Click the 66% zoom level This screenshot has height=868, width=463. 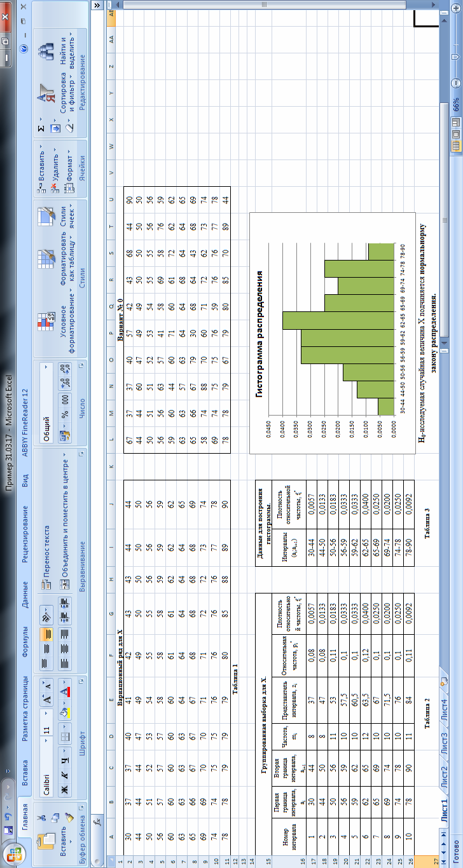click(456, 105)
